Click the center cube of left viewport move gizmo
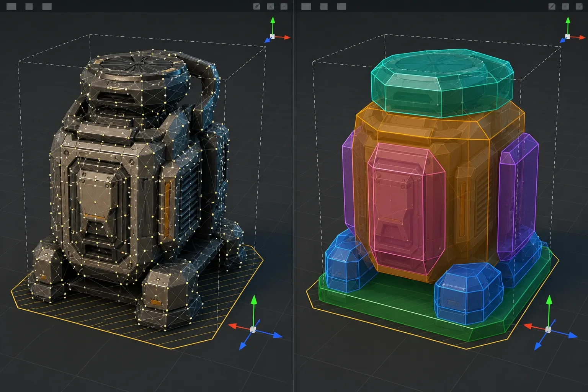Viewport: 588px width, 392px height. coord(253,329)
